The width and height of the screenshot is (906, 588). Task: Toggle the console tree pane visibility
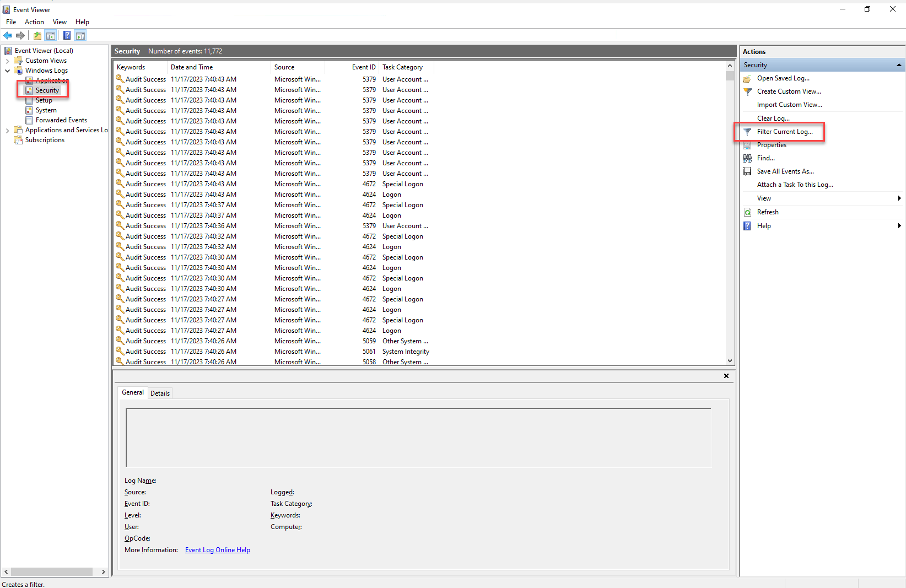(51, 35)
